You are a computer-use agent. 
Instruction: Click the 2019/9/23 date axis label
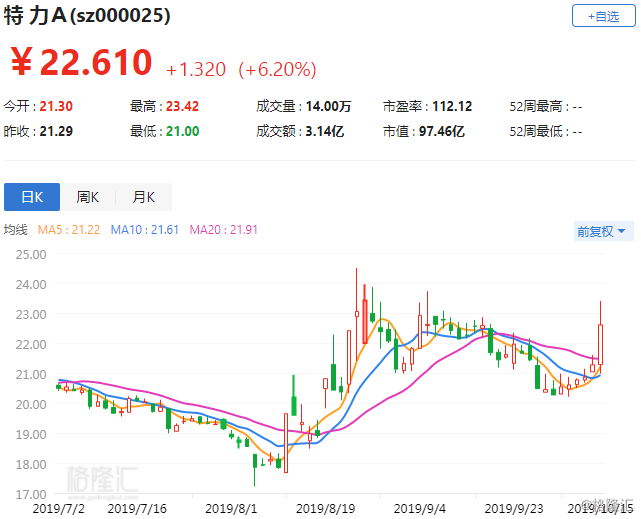click(x=514, y=509)
